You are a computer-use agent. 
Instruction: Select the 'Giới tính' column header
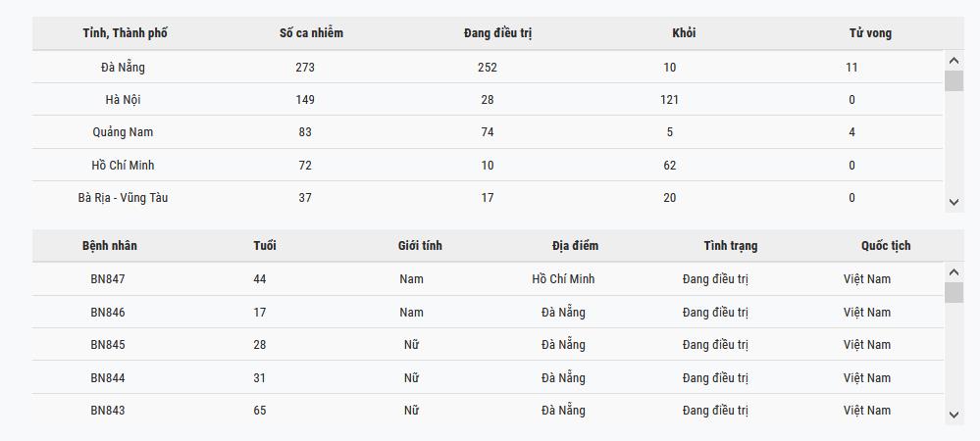pyautogui.click(x=420, y=246)
